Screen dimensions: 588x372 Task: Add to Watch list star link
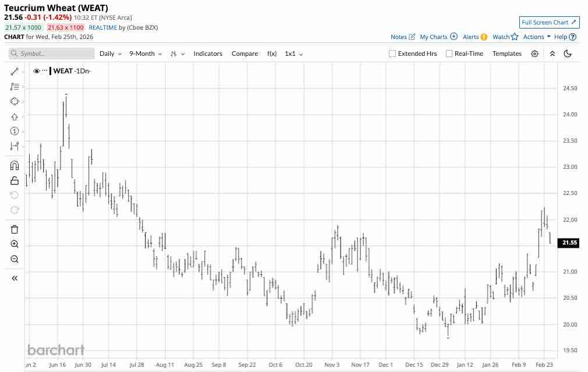(505, 37)
